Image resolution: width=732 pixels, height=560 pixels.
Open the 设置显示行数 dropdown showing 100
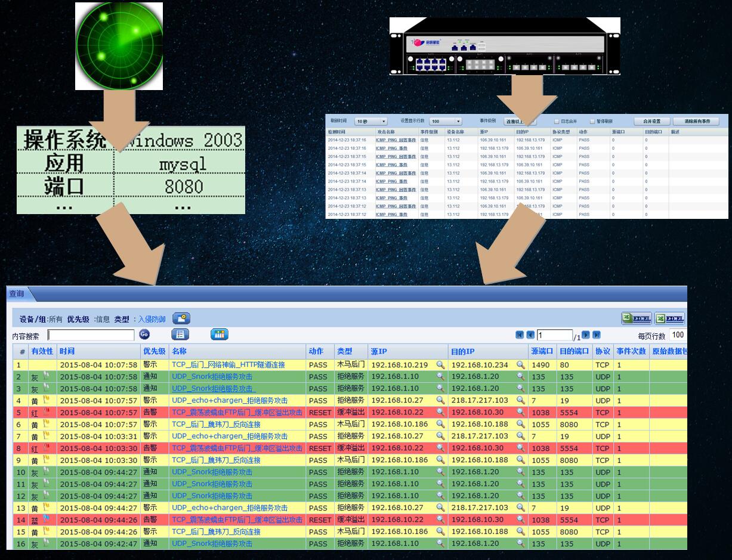(446, 121)
